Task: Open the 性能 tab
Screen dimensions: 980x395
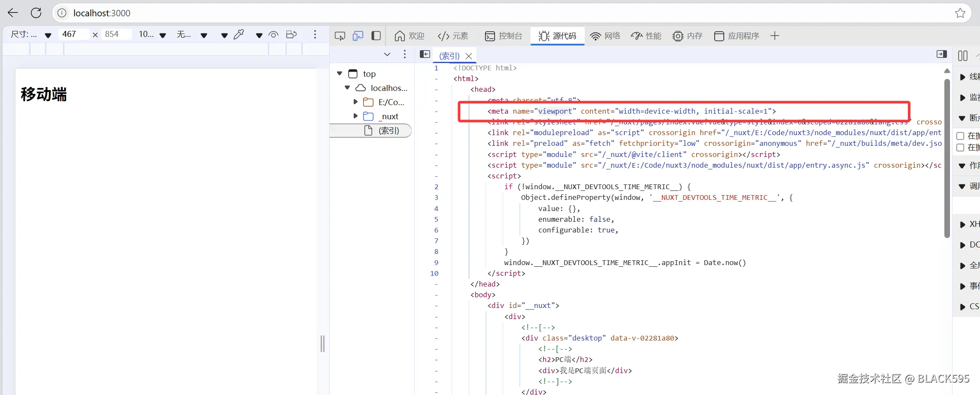Action: 646,36
